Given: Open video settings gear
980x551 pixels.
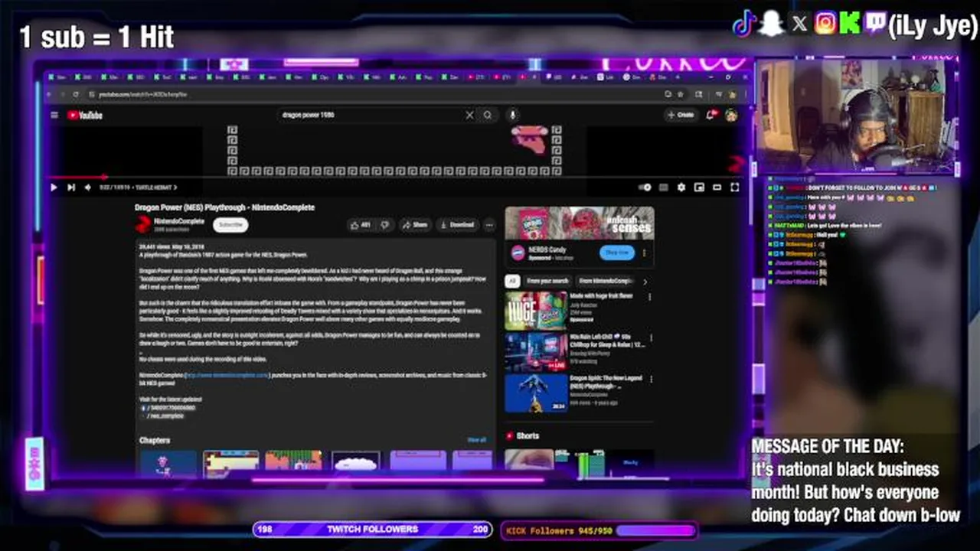Looking at the screenshot, I should click(681, 187).
